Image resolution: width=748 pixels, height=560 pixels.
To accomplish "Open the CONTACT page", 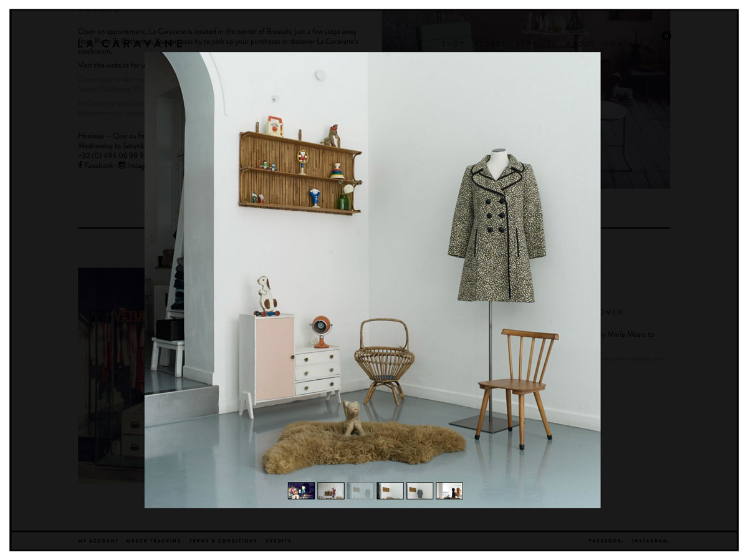I will tap(623, 44).
